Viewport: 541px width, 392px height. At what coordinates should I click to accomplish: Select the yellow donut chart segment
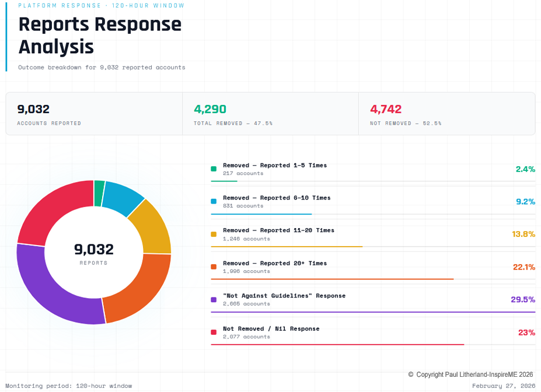(x=152, y=228)
